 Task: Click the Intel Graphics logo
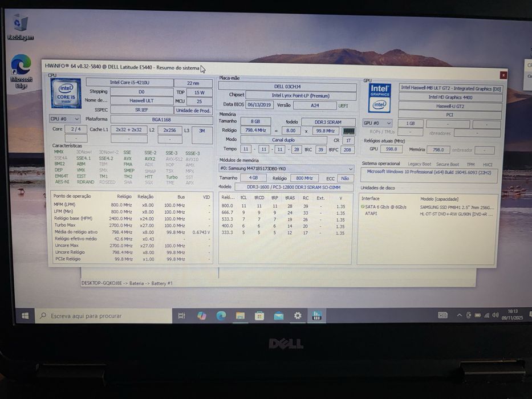(x=379, y=98)
